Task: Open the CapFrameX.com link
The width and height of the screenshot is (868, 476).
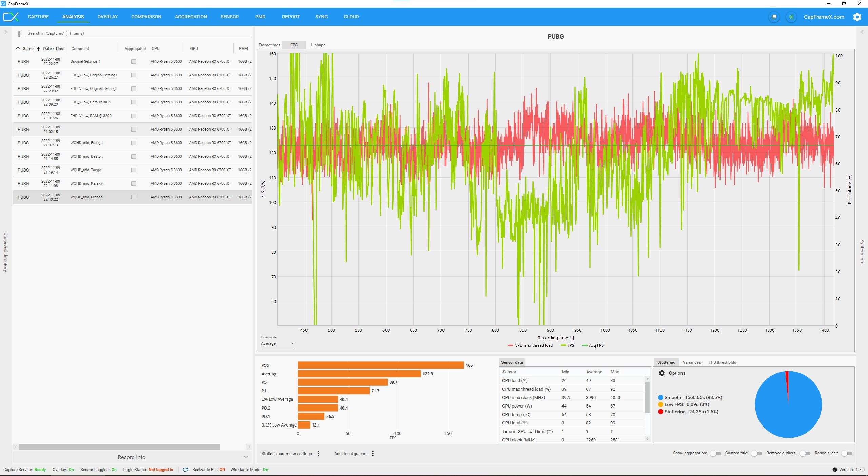Action: pos(824,17)
